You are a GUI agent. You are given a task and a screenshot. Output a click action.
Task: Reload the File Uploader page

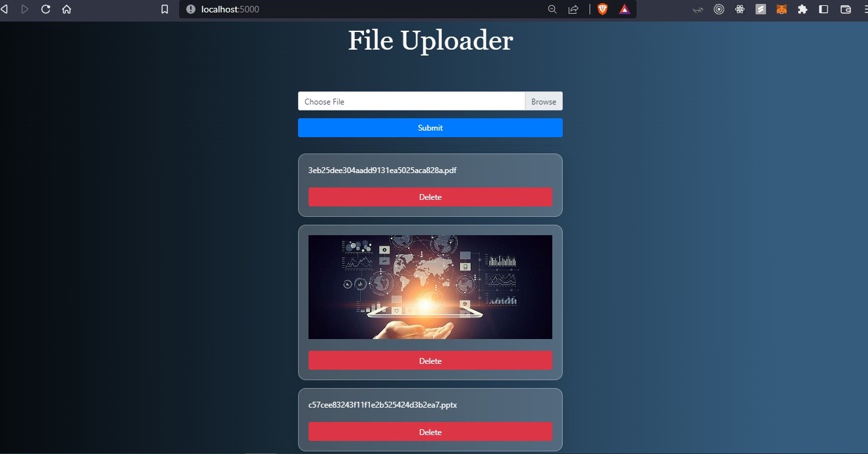45,9
